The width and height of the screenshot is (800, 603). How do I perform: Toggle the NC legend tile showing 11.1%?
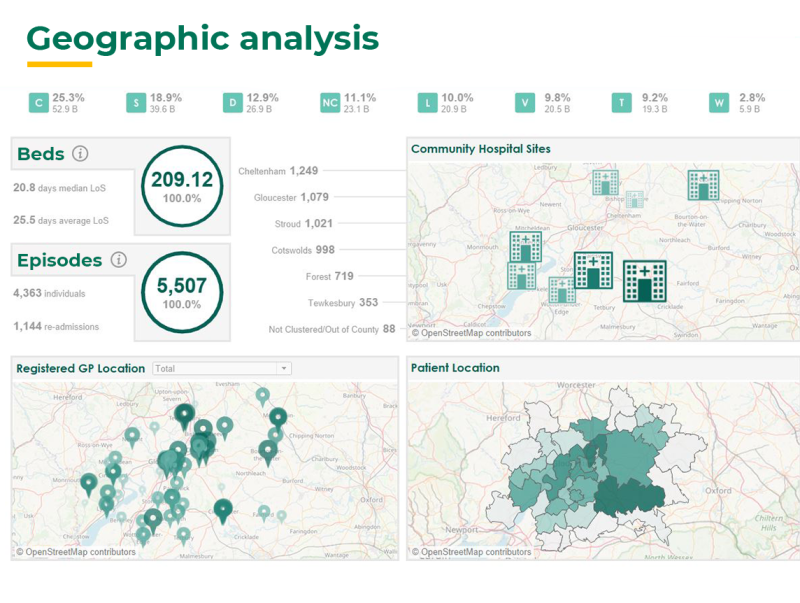pyautogui.click(x=330, y=102)
